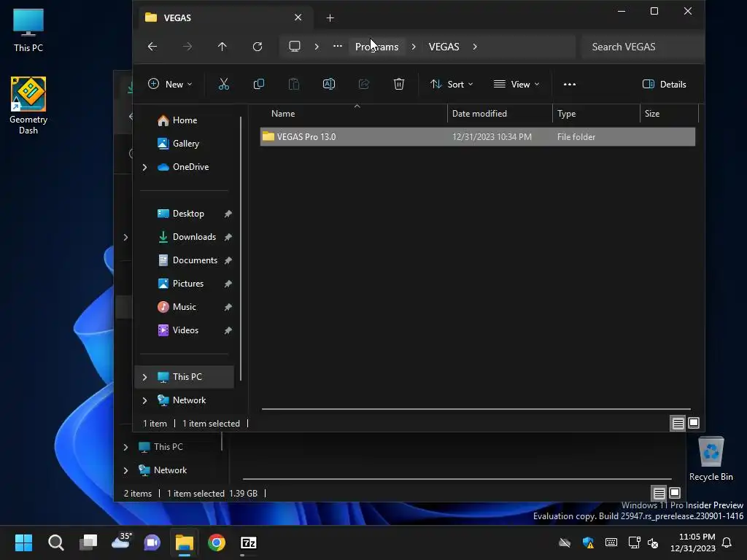Screen dimensions: 747x560
Task: Switch to large thumbnails view icon in front window
Action: click(694, 423)
